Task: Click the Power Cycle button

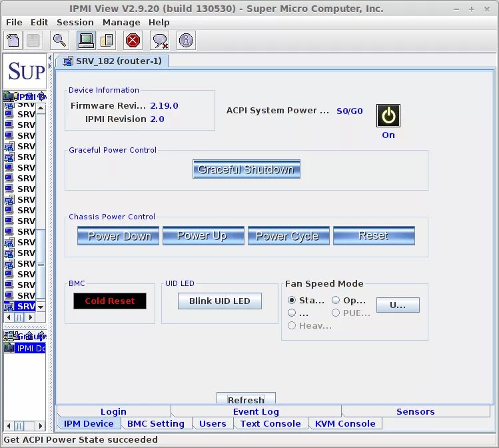Action: click(x=288, y=235)
